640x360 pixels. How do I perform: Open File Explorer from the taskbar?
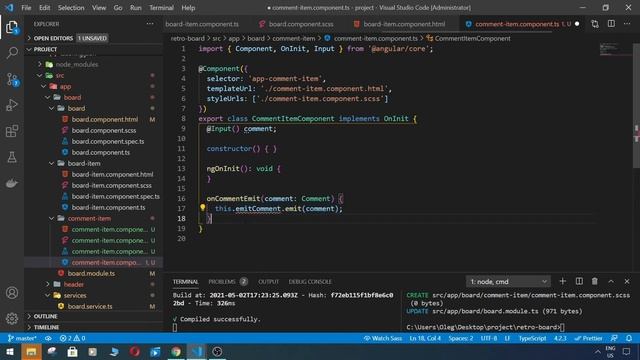pos(31,351)
